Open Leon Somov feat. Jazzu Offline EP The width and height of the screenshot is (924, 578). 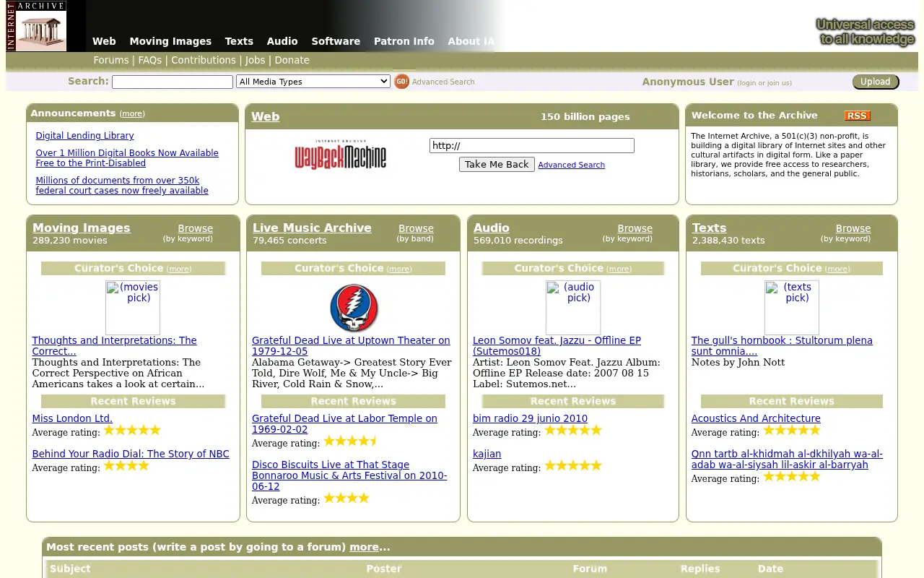[x=557, y=346]
